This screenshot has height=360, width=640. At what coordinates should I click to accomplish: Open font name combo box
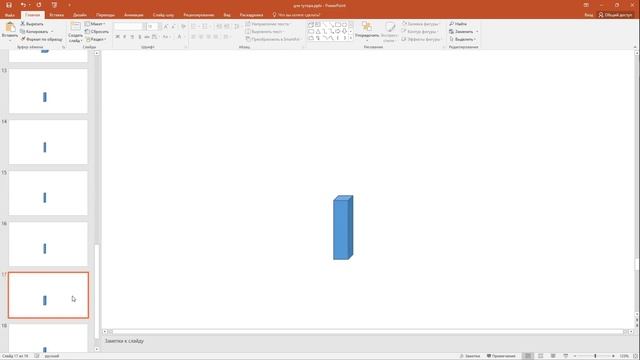click(x=129, y=26)
